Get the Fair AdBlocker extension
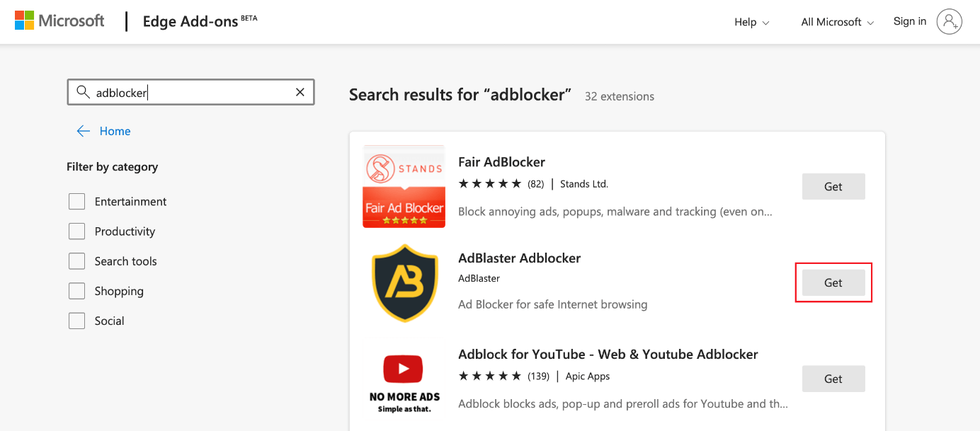Screen dimensions: 980x431 tap(833, 186)
